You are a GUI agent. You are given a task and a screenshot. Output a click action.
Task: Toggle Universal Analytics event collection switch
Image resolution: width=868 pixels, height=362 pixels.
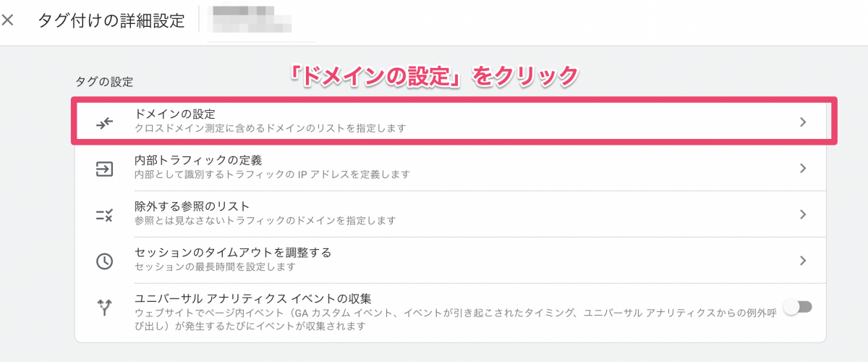[799, 308]
